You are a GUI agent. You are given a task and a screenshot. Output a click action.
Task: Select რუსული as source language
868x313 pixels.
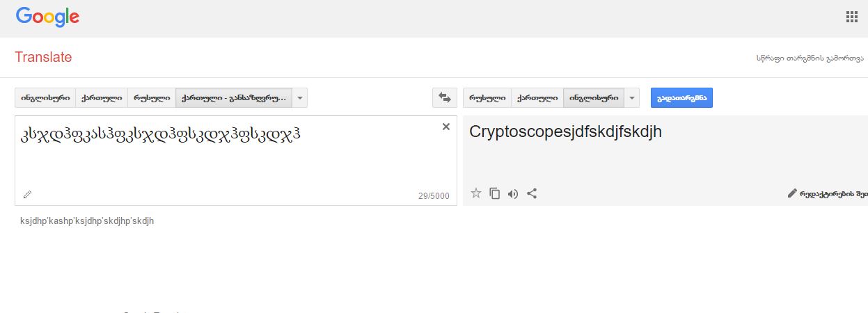click(151, 98)
